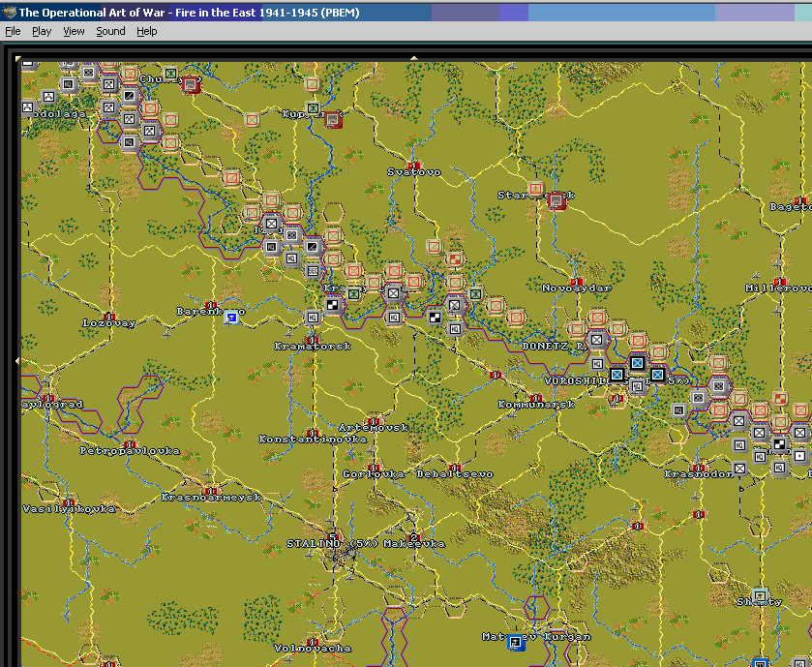Click the objective flag above Konstantinovka
The width and height of the screenshot is (812, 667).
pyautogui.click(x=313, y=433)
